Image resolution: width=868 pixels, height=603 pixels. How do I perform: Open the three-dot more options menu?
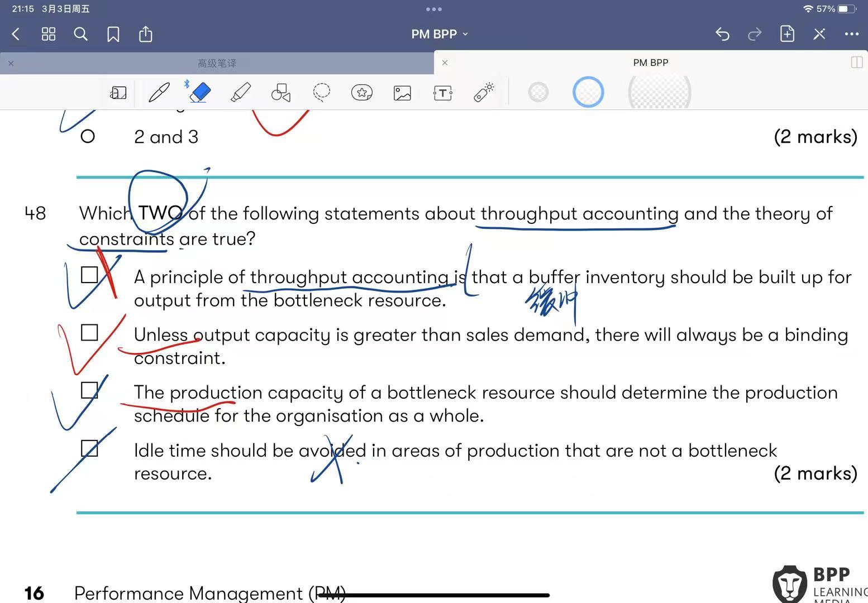[x=851, y=34]
